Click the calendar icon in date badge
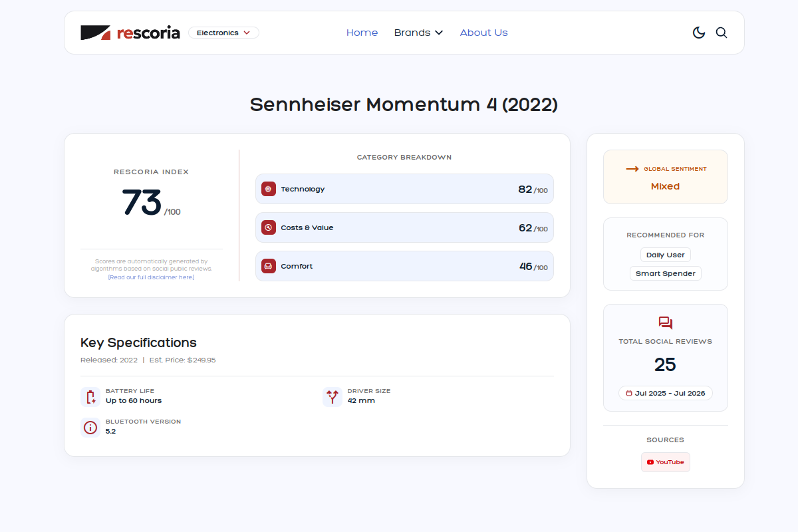This screenshot has height=532, width=798. click(629, 393)
